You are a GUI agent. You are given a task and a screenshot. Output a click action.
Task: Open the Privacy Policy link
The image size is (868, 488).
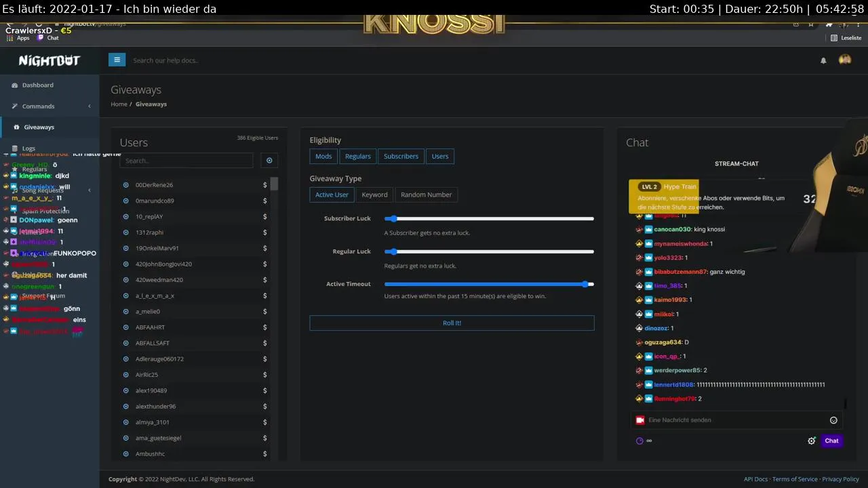pos(840,479)
